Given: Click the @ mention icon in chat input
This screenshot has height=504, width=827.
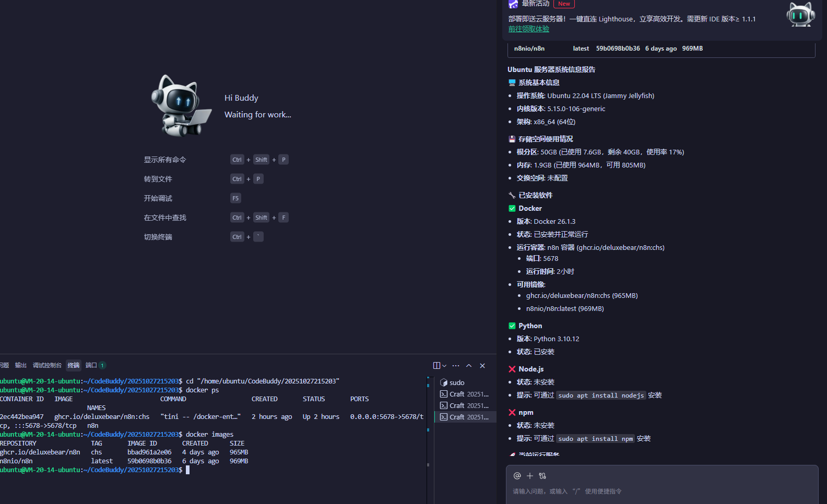Looking at the screenshot, I should pos(517,476).
